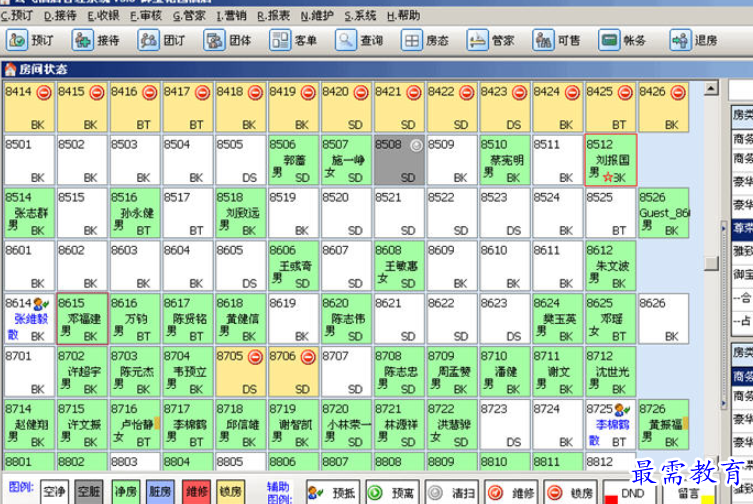Open the 管家 housekeeping toolbar button
The image size is (753, 504).
tap(491, 40)
